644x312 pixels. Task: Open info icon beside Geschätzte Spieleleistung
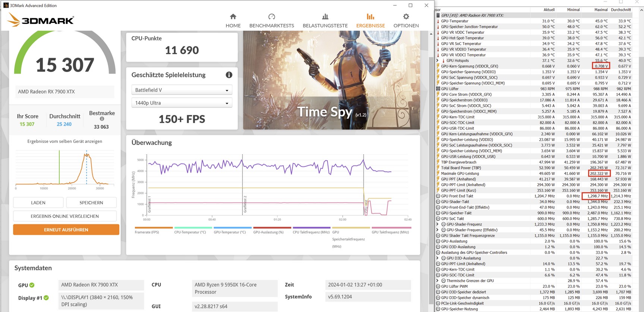point(229,75)
